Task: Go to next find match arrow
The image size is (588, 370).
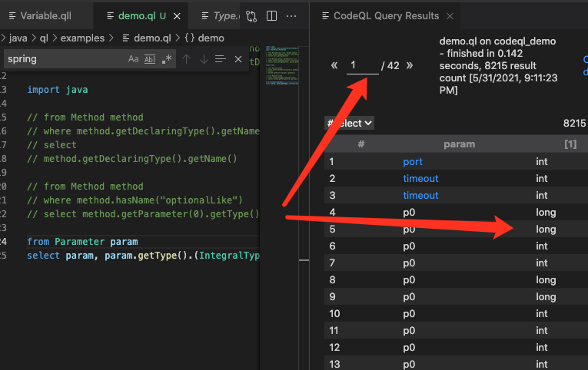Action: click(x=204, y=59)
